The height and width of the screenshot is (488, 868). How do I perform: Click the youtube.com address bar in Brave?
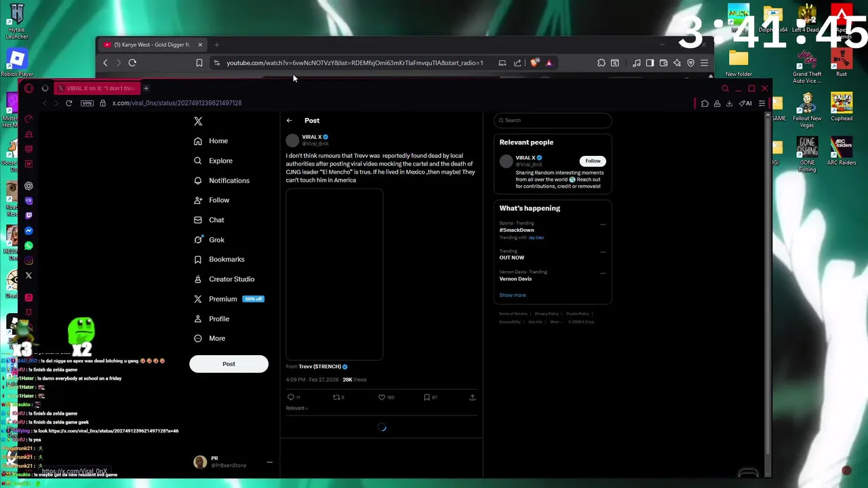tap(355, 63)
